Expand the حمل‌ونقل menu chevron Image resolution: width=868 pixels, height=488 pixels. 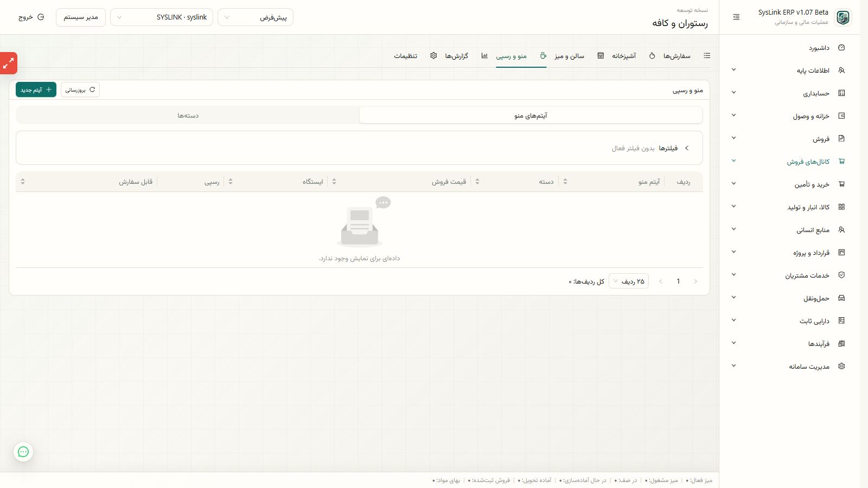(x=733, y=298)
